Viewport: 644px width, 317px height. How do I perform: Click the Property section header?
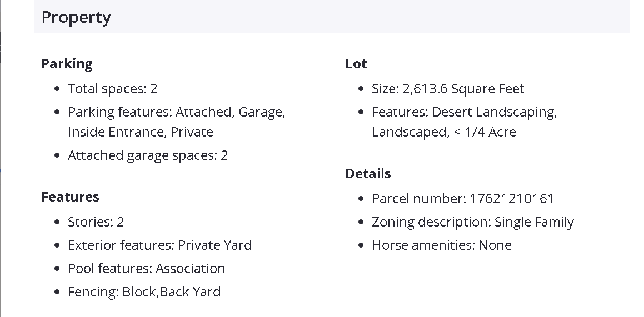[x=76, y=17]
